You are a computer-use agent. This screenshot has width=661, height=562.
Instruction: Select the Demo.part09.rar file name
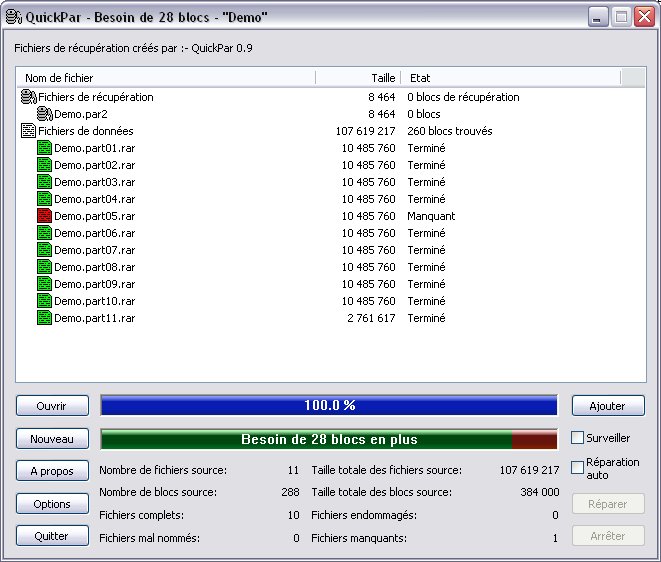(x=94, y=284)
